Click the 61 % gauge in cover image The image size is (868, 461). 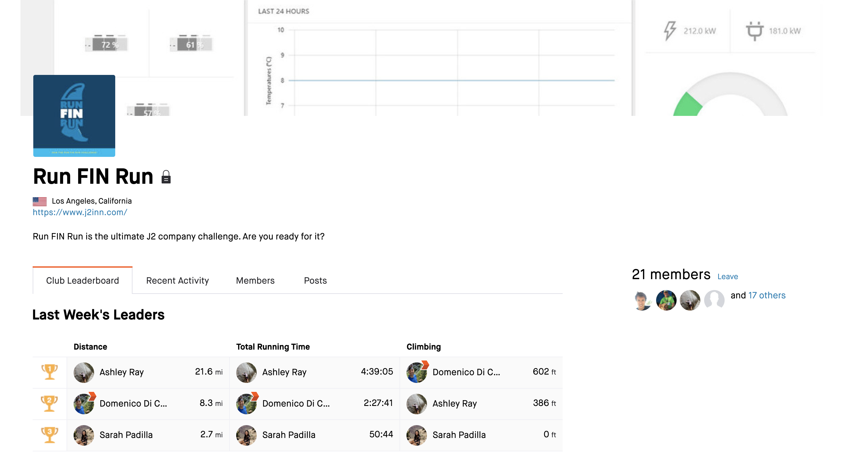(x=191, y=44)
